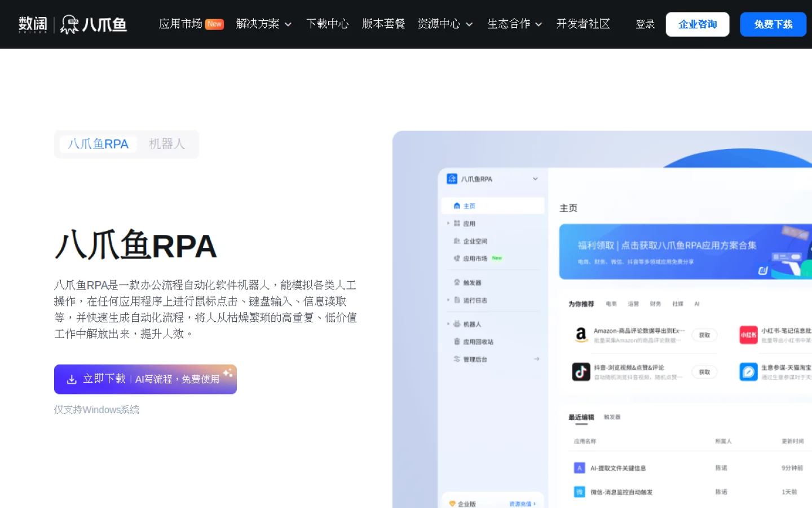Image resolution: width=812 pixels, height=508 pixels.
Task: Click the 企业空间 icon in sidebar
Action: (457, 241)
